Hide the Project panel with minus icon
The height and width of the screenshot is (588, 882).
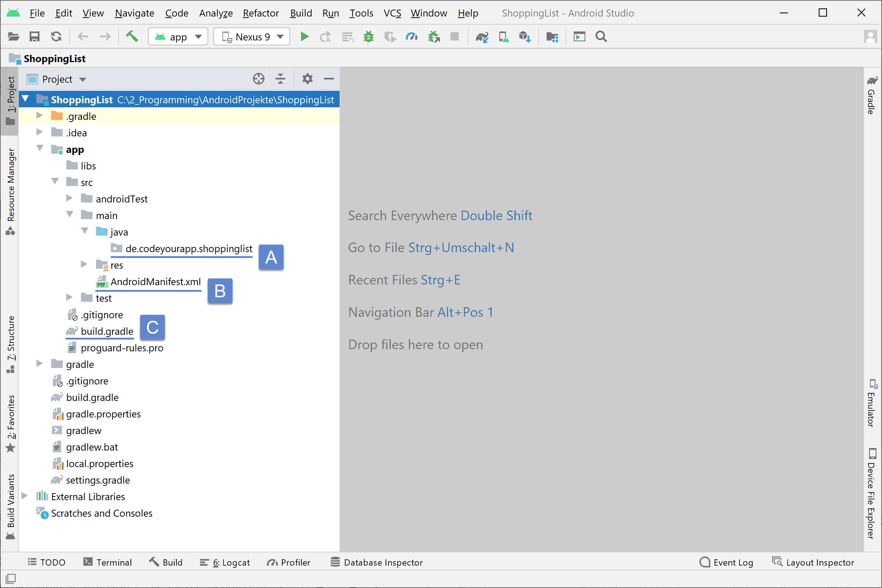pyautogui.click(x=329, y=79)
